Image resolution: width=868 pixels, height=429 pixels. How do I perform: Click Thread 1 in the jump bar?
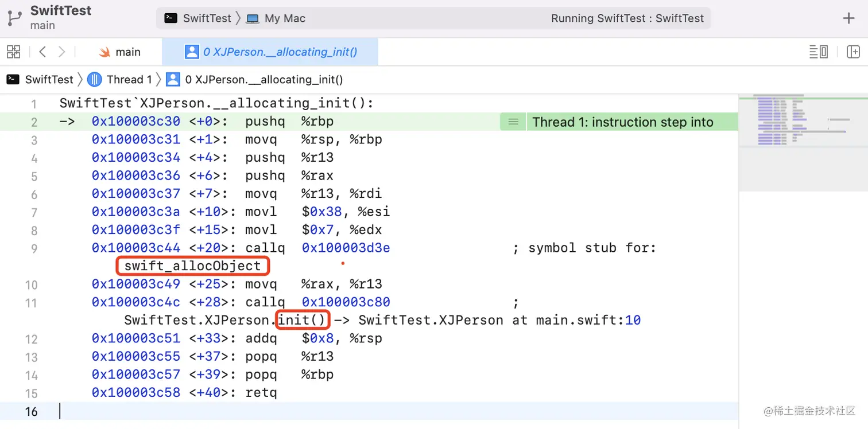129,80
